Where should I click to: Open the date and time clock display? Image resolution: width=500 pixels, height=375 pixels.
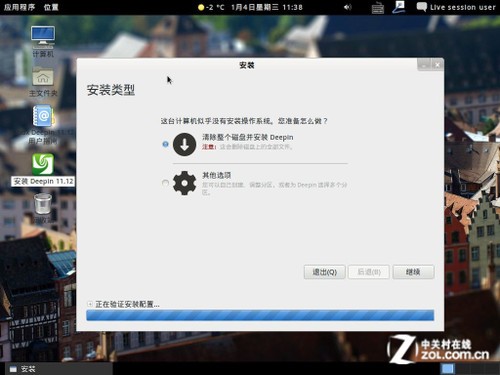click(x=267, y=7)
